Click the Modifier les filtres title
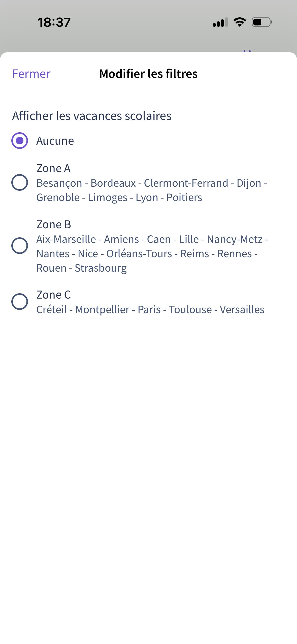The width and height of the screenshot is (297, 644). click(x=148, y=74)
